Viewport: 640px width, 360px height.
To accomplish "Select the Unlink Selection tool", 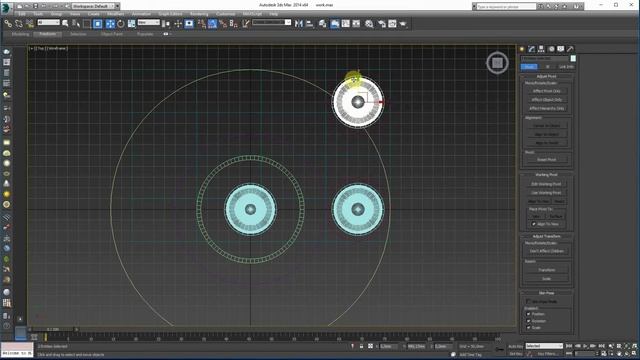I will (19, 24).
